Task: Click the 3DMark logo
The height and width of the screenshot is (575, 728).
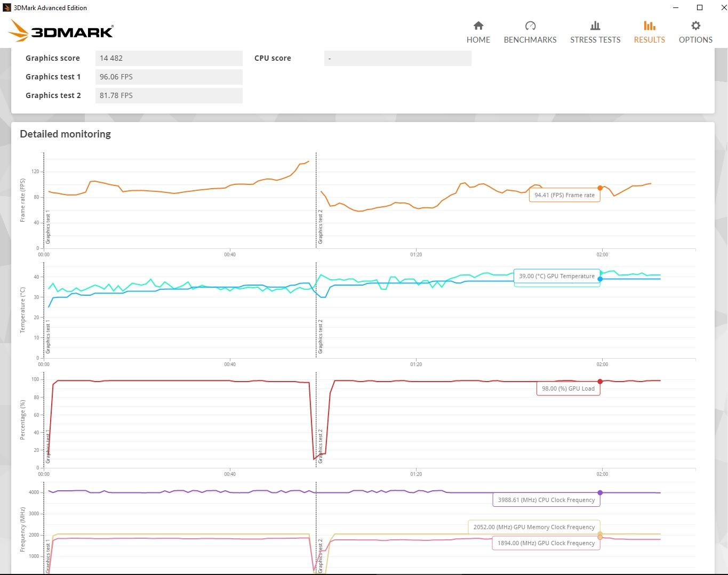Action: click(x=61, y=31)
